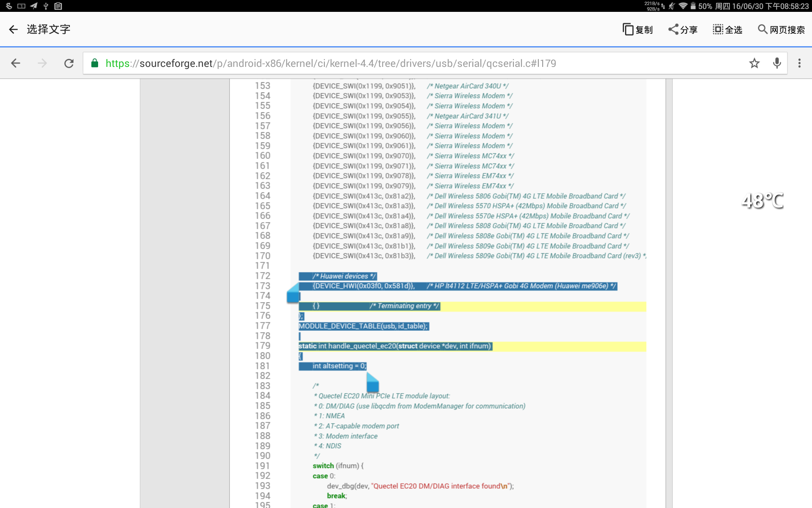Tap MODULE_DEVICE_TABLE(usb, id_table) line
The width and height of the screenshot is (812, 508).
pyautogui.click(x=364, y=326)
